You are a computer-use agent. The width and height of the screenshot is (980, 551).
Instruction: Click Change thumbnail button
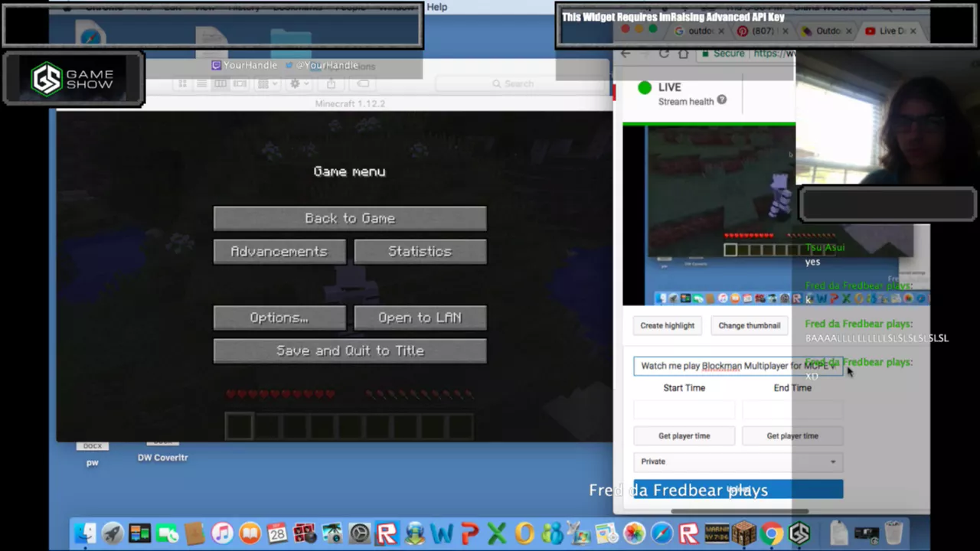(750, 325)
